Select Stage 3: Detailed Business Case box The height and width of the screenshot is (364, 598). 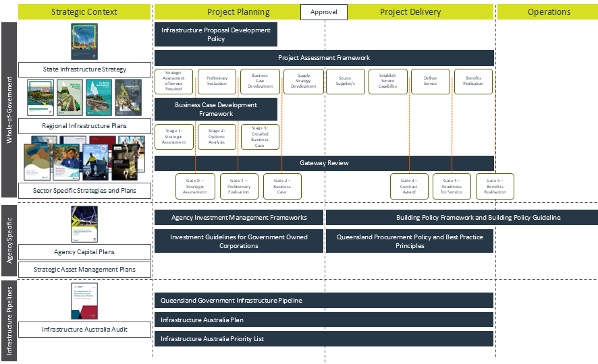point(260,137)
